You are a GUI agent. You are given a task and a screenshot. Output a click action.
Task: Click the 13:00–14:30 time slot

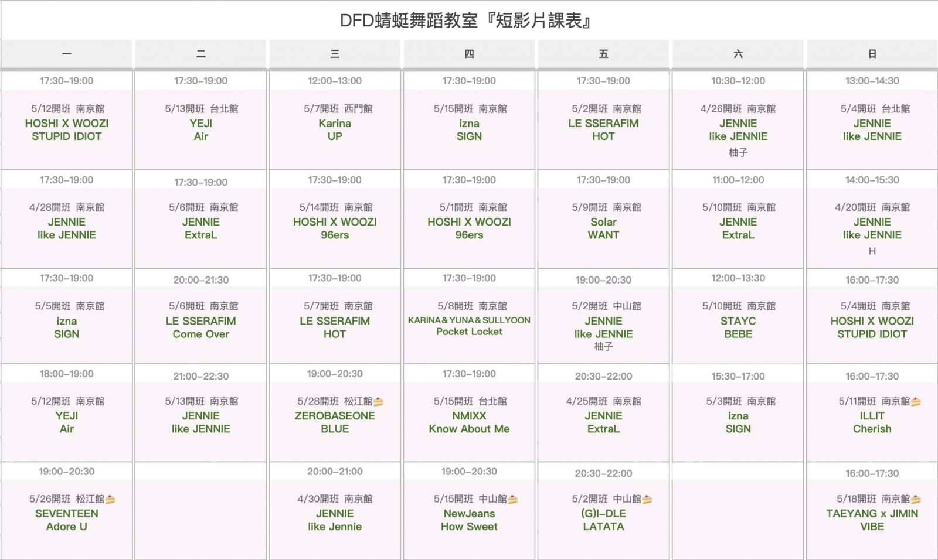(x=872, y=81)
